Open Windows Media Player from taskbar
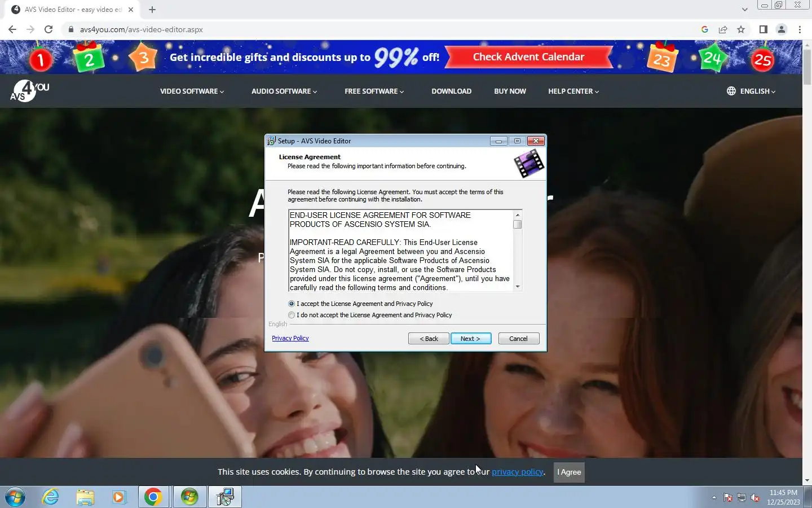Screen dimensions: 812x508 (x=119, y=497)
